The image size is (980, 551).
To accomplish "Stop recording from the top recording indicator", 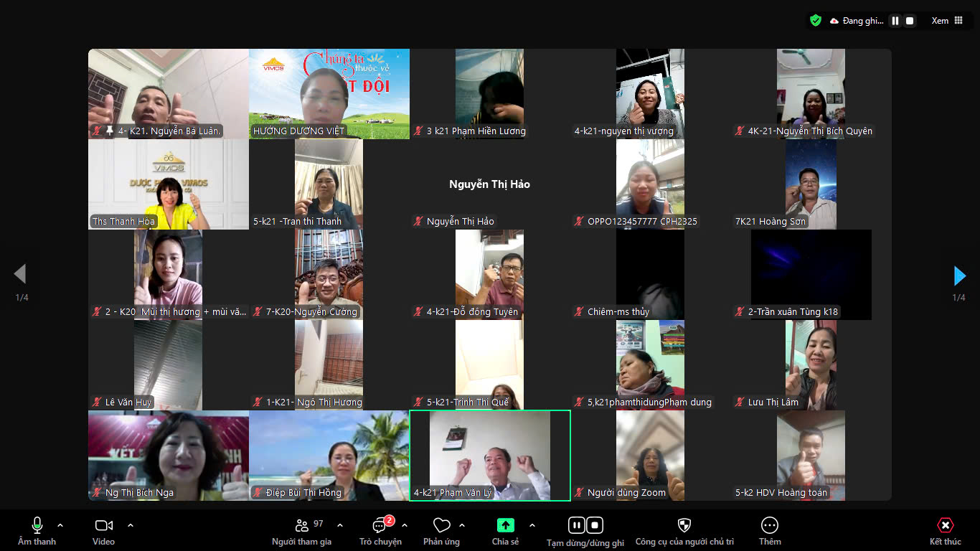I will pos(910,21).
